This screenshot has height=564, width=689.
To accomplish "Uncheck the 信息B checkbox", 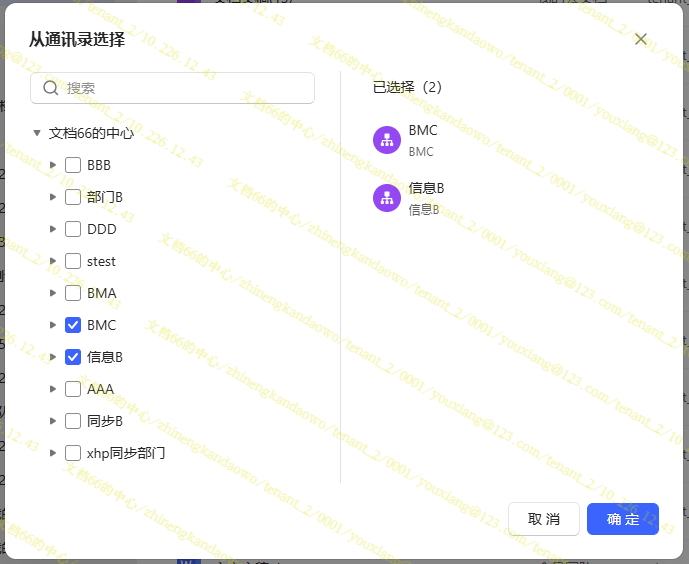I will tap(73, 357).
